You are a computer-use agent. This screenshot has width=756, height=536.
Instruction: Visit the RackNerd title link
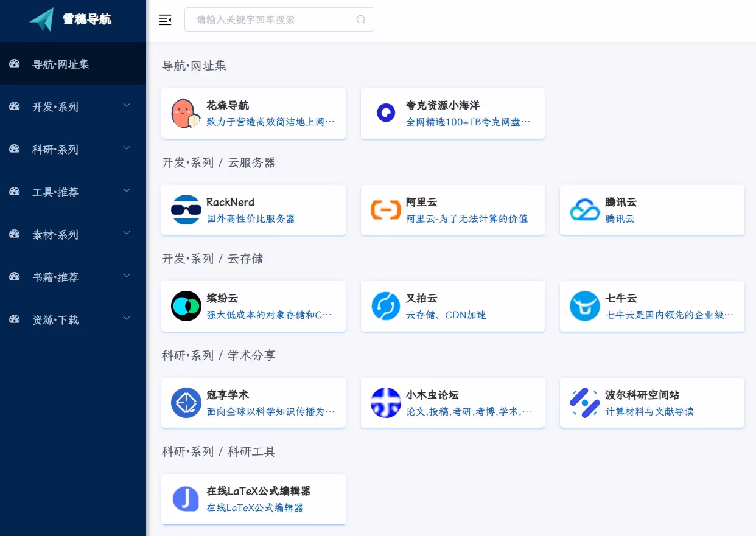point(231,203)
